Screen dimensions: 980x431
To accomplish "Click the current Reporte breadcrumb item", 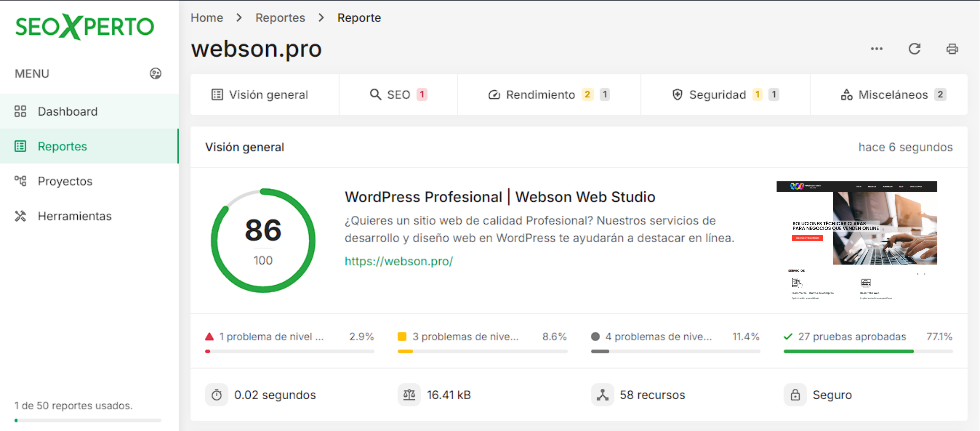I will (359, 18).
